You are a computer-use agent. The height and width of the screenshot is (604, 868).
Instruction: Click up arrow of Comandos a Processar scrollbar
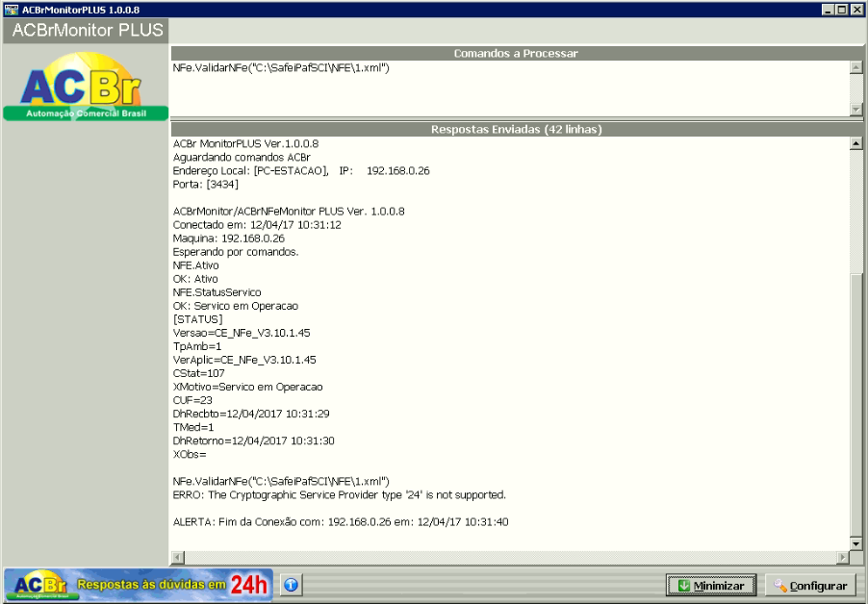pyautogui.click(x=855, y=67)
